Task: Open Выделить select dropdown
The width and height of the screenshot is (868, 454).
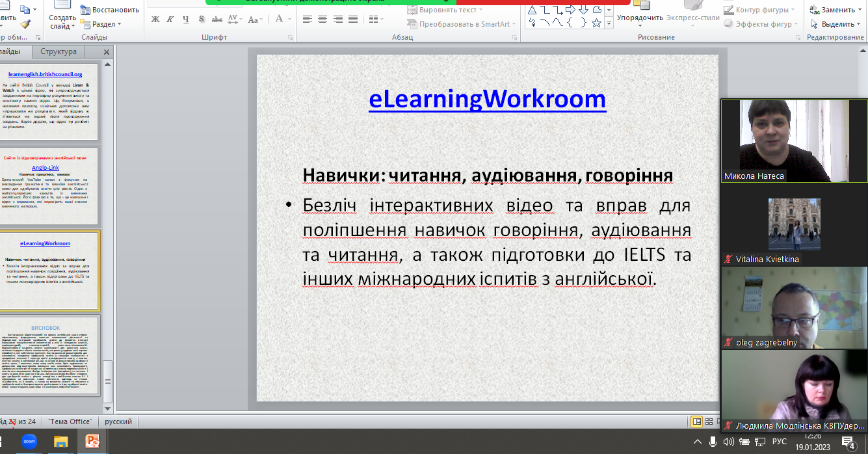Action: click(836, 24)
